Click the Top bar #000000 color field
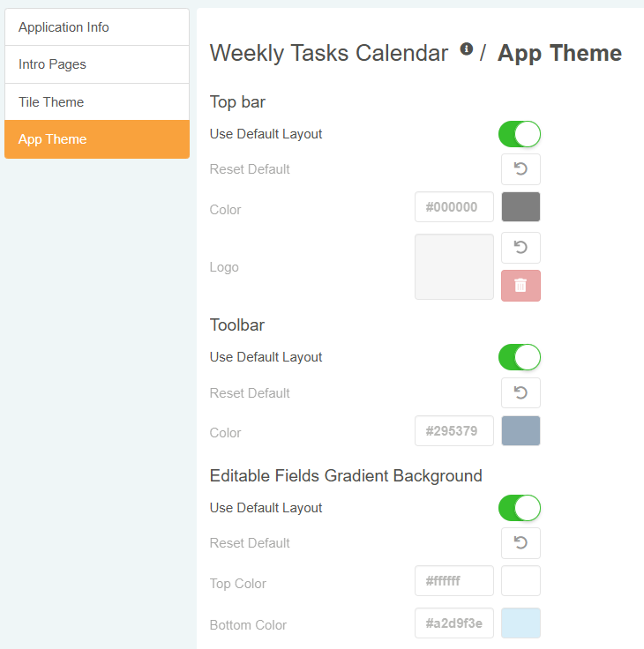 pos(454,207)
